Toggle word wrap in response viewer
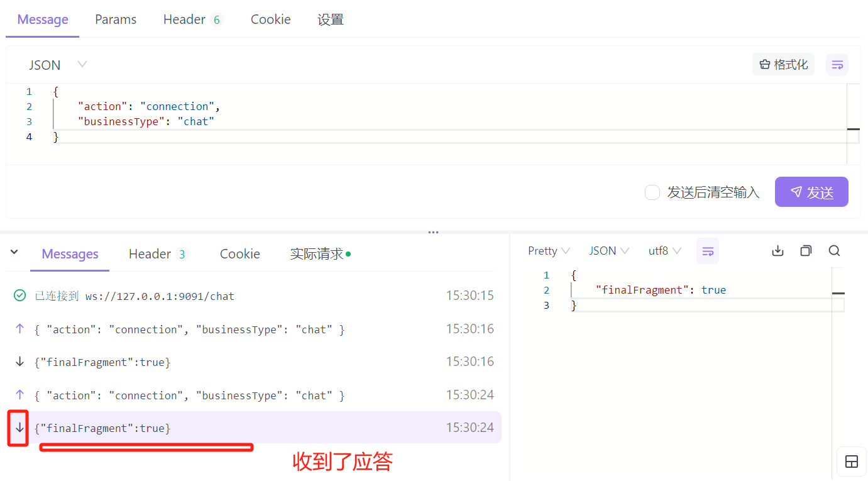868x481 pixels. tap(708, 251)
